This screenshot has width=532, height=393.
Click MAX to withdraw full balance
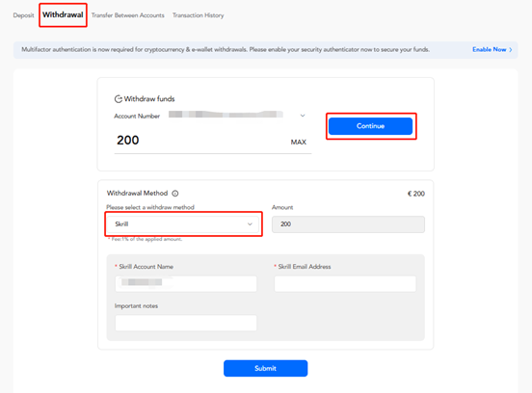[x=298, y=142]
